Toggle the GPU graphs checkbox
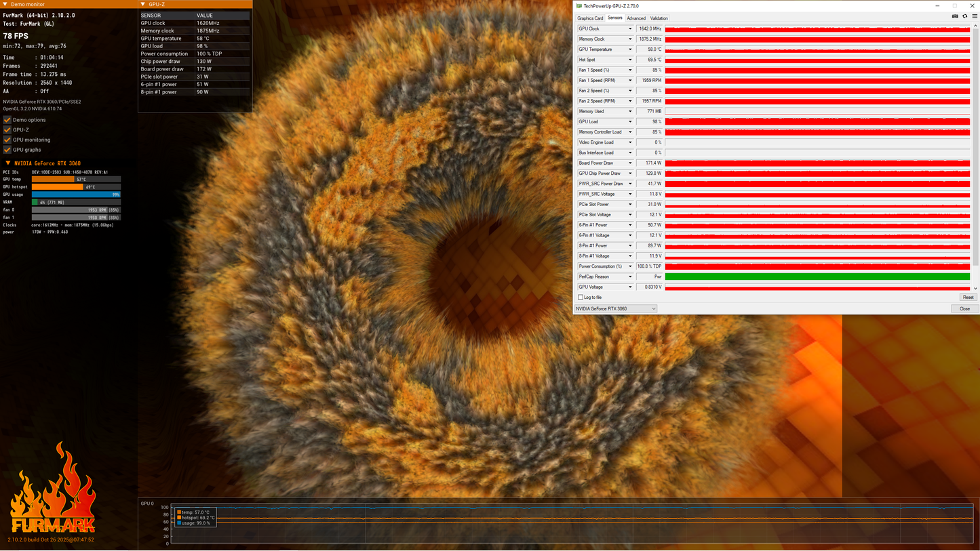 coord(7,150)
